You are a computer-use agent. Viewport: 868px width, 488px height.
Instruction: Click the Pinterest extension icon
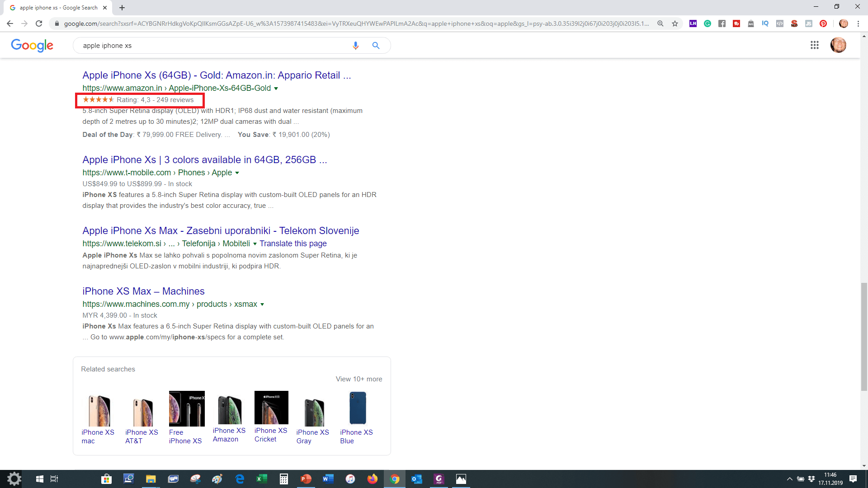pyautogui.click(x=823, y=23)
